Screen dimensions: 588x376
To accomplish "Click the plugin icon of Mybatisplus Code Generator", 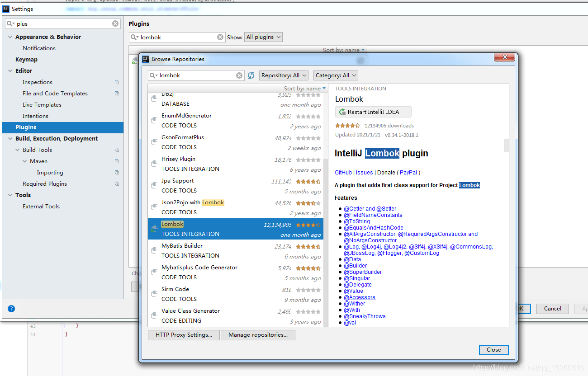I will pyautogui.click(x=154, y=272).
